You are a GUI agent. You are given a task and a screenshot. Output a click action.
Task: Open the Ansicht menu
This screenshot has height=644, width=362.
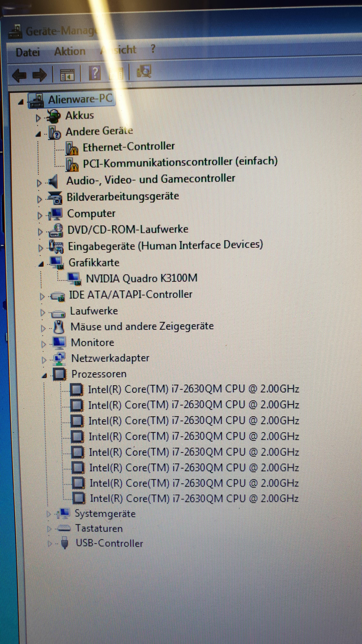click(118, 50)
